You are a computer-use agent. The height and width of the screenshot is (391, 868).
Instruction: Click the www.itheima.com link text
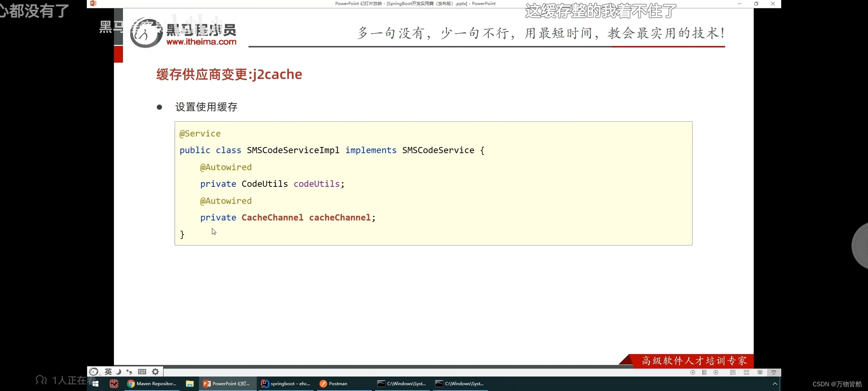point(201,42)
